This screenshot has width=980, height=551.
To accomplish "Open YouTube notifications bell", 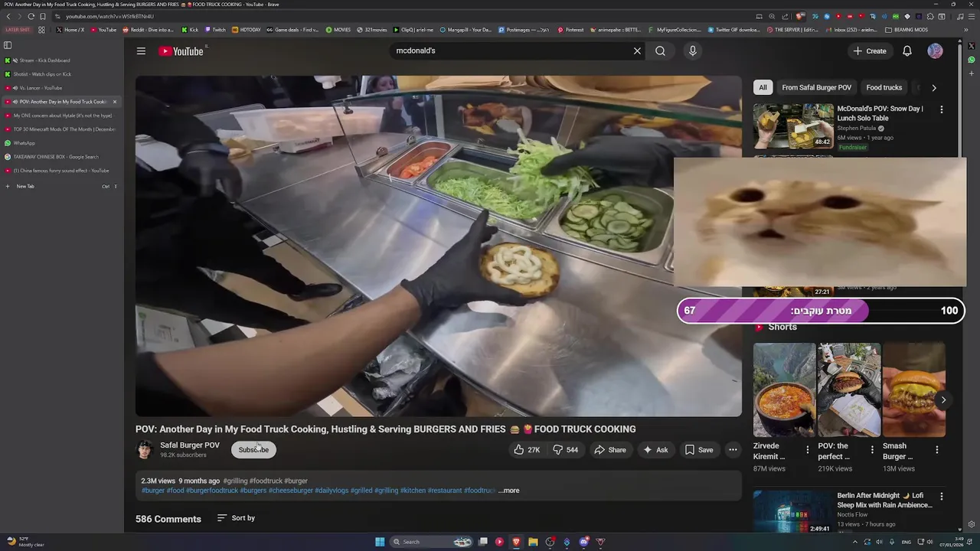I will pyautogui.click(x=906, y=51).
